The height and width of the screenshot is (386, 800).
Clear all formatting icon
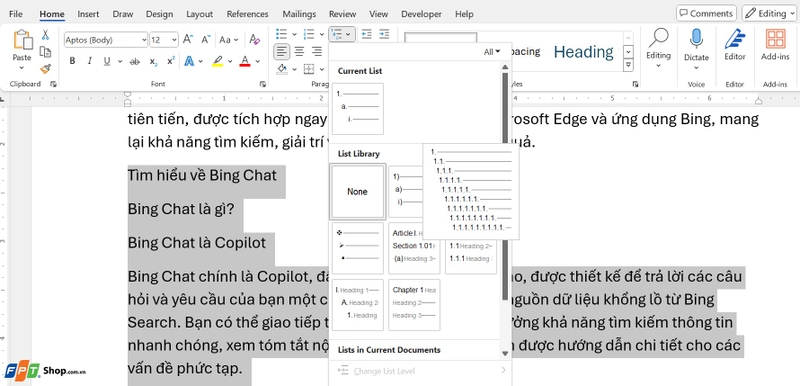click(x=254, y=39)
